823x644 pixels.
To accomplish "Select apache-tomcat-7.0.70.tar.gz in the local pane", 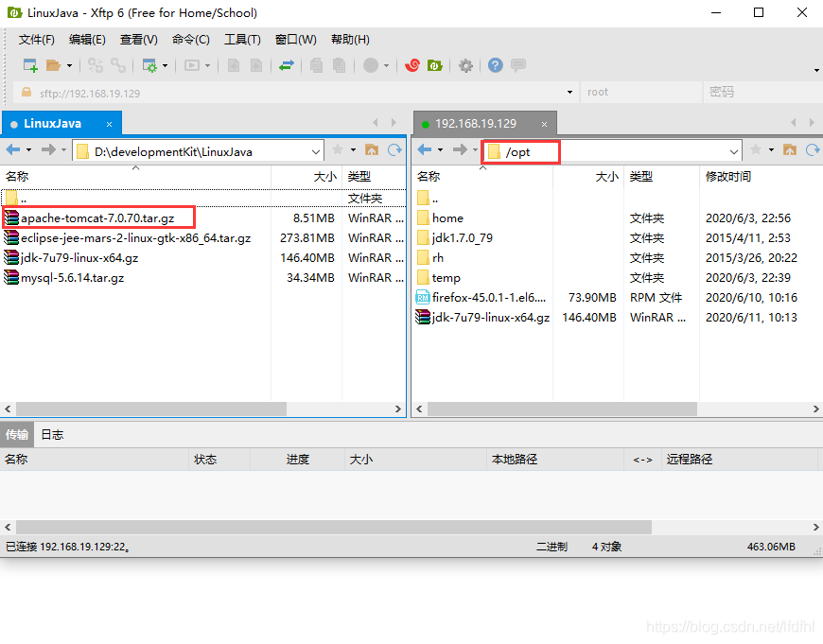I will coord(97,218).
